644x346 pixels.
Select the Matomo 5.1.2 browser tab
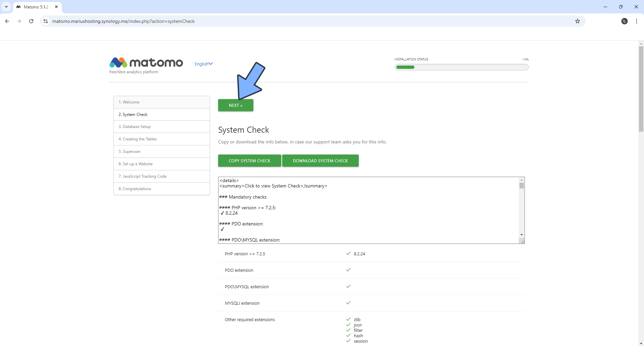tap(37, 7)
